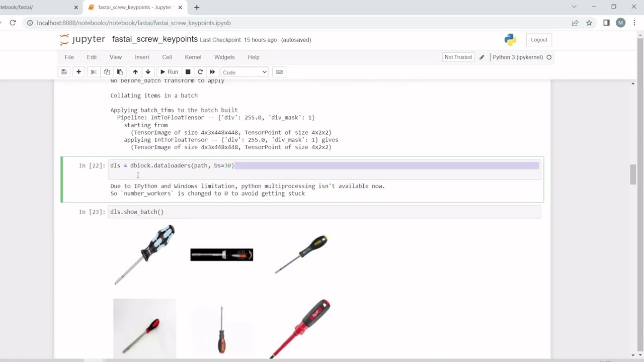Click the In [23] cell prompt

(x=92, y=212)
